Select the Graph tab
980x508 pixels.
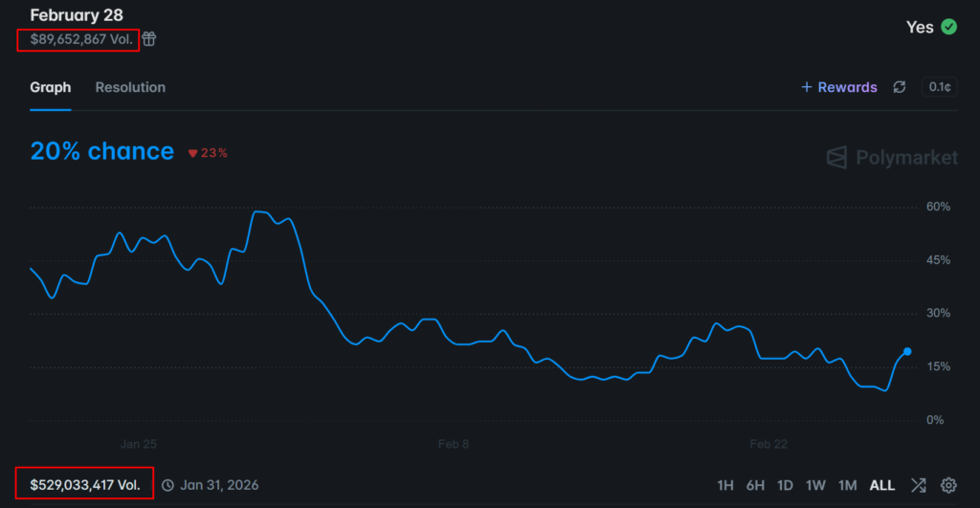coord(50,87)
